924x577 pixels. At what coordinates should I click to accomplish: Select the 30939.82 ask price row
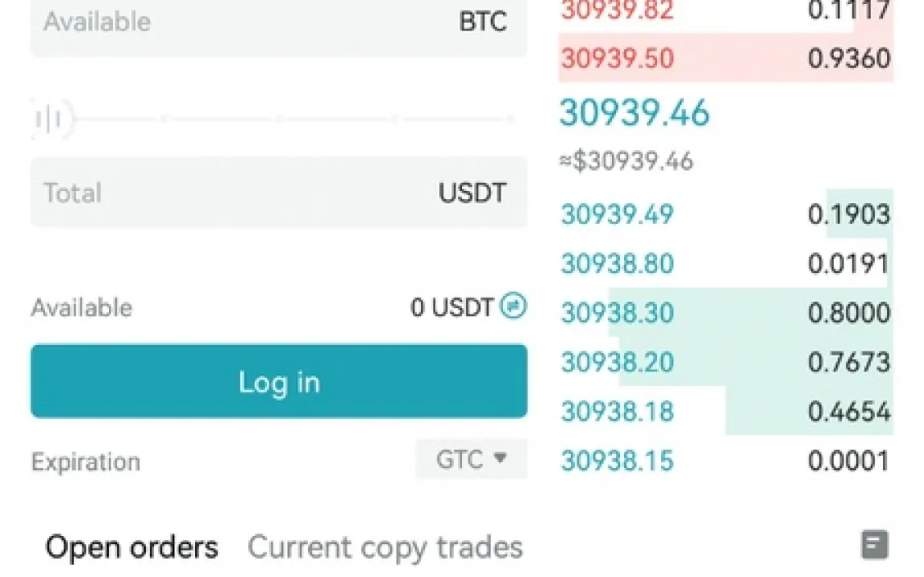[617, 10]
